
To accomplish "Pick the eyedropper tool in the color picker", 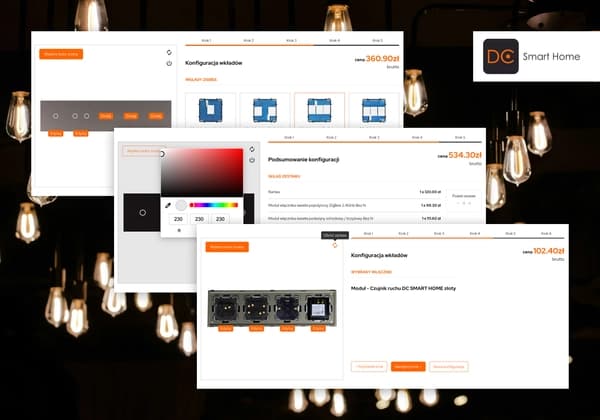I will [x=168, y=205].
